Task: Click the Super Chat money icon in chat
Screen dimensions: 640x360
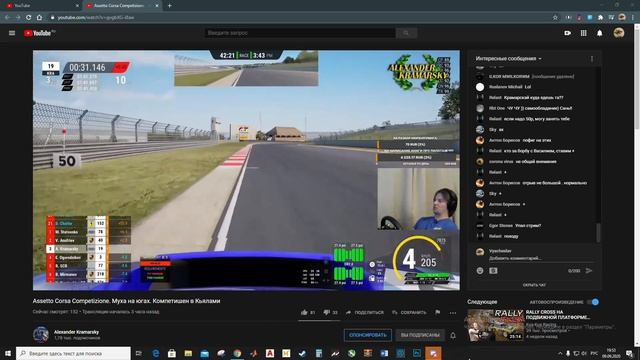Action: [493, 271]
